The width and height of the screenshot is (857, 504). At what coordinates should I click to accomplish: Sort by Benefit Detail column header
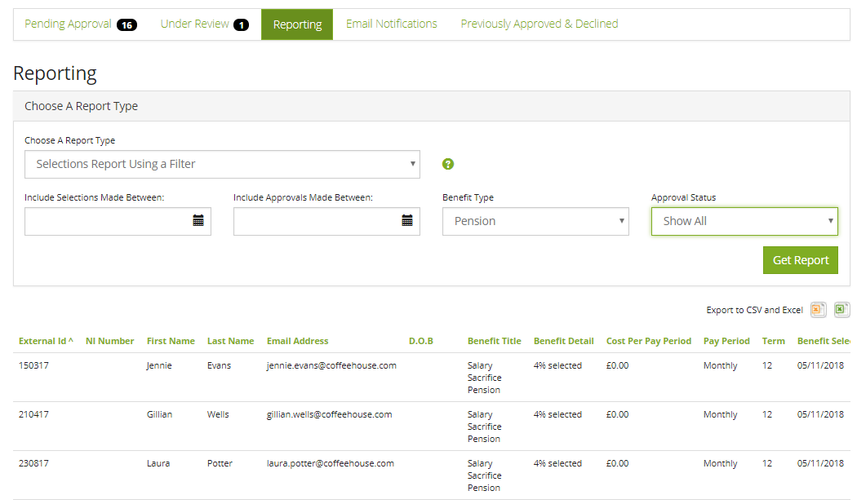tap(563, 341)
